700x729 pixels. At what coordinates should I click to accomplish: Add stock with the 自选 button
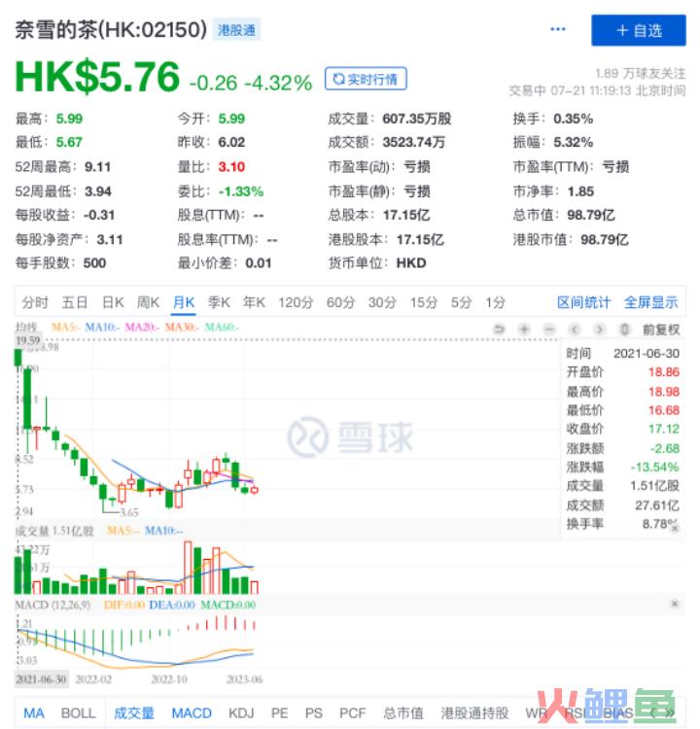coord(638,31)
